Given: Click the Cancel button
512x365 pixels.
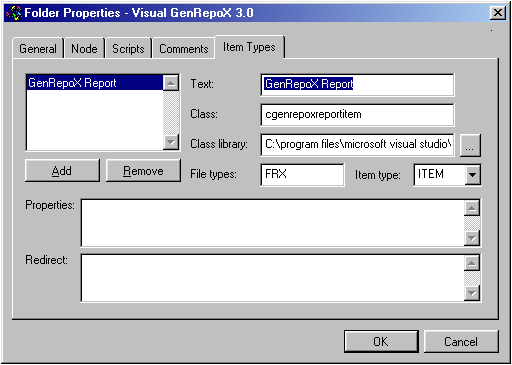Looking at the screenshot, I should (461, 341).
